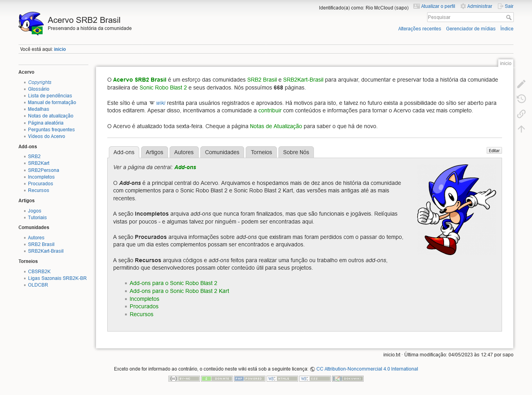Click the inicio breadcrumb link

pyautogui.click(x=60, y=49)
